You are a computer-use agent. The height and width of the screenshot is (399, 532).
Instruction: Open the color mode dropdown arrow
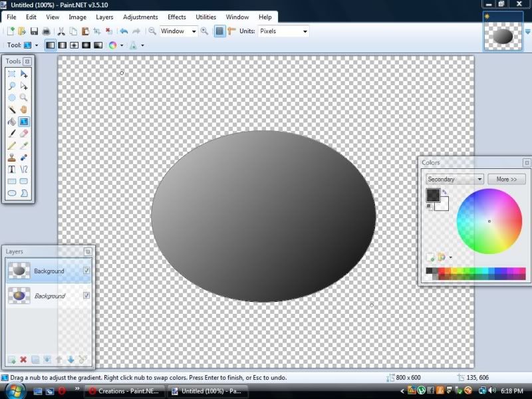[x=122, y=45]
